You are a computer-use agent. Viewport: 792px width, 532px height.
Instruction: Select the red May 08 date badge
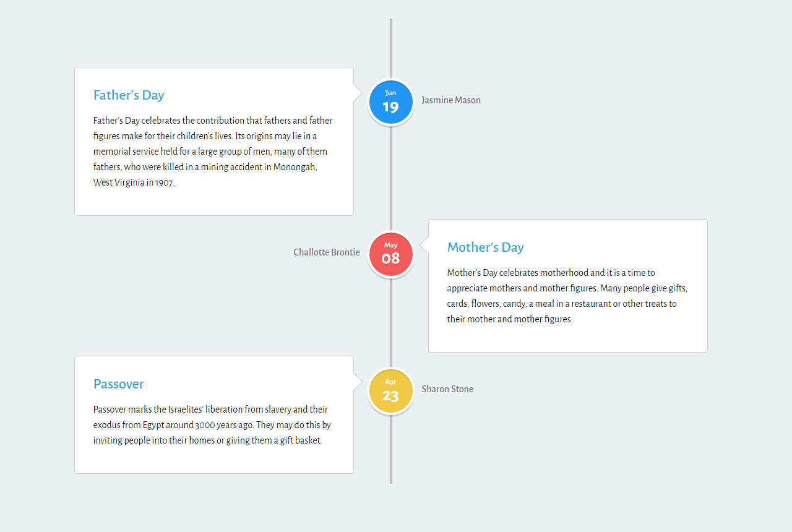click(x=390, y=254)
